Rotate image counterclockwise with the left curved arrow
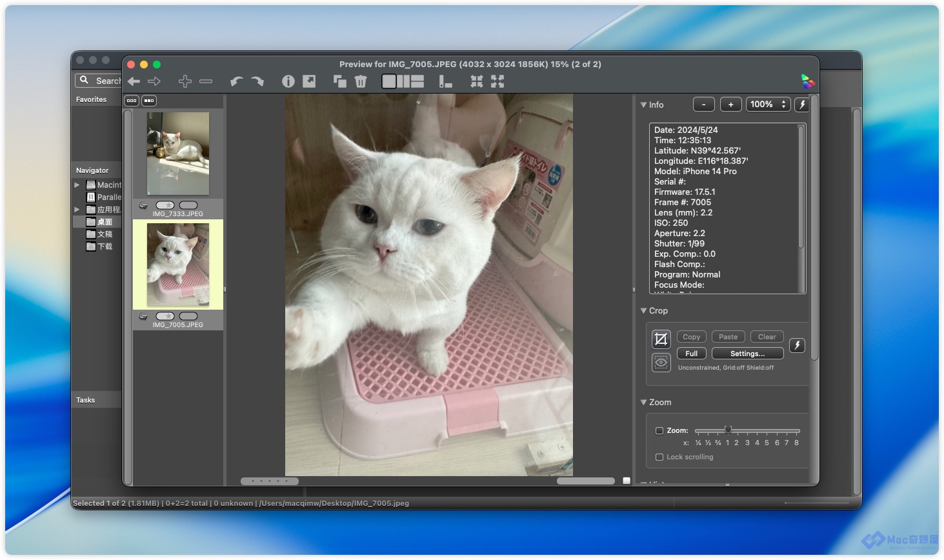This screenshot has width=944, height=560. coord(237,81)
